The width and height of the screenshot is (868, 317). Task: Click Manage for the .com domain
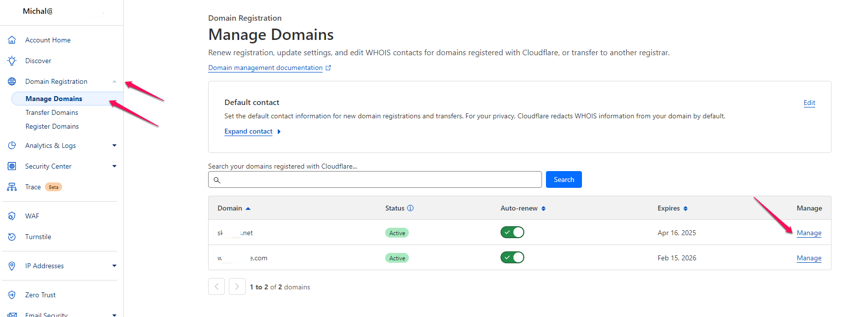(809, 258)
